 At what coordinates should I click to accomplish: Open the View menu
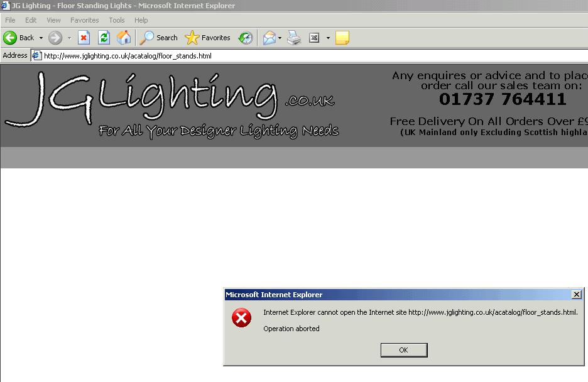click(x=53, y=20)
